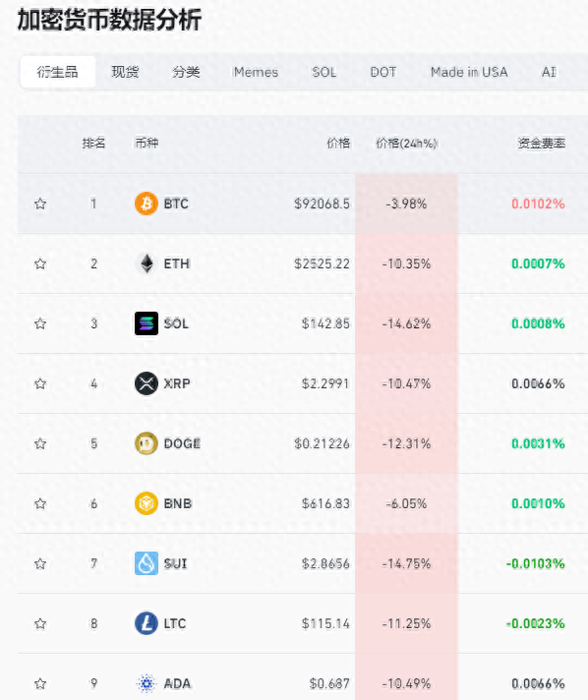The image size is (588, 700).
Task: Open the Memes tab
Action: pos(256,72)
